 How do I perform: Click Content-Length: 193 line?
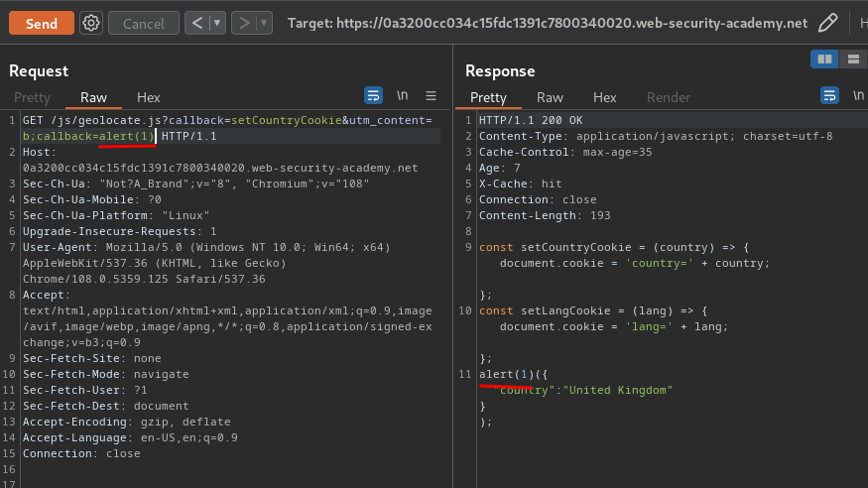(545, 216)
